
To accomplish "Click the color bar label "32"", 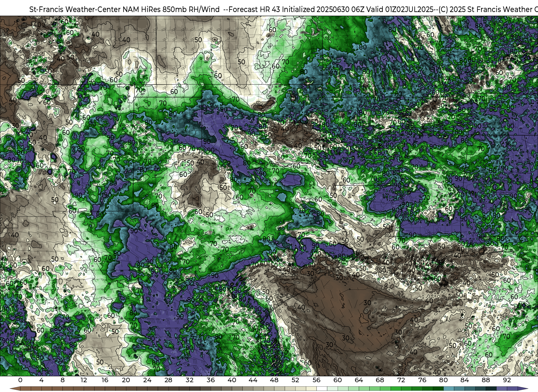I will [x=189, y=380].
